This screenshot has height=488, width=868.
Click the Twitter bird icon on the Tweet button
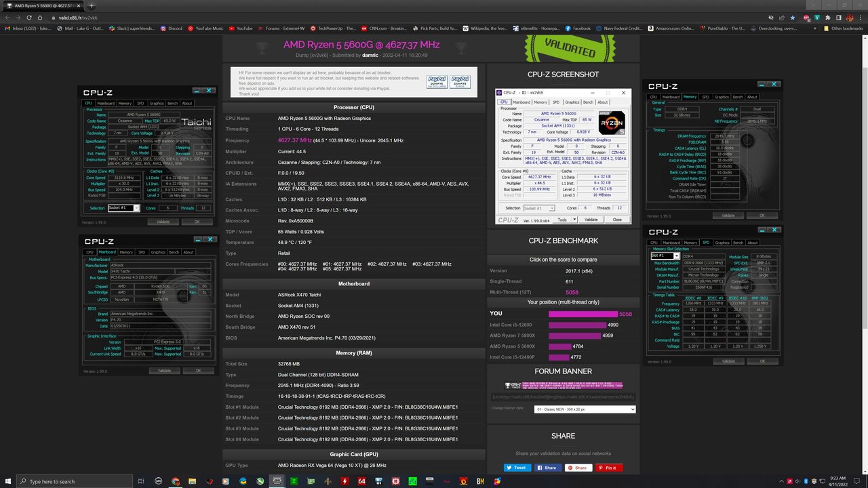(510, 468)
